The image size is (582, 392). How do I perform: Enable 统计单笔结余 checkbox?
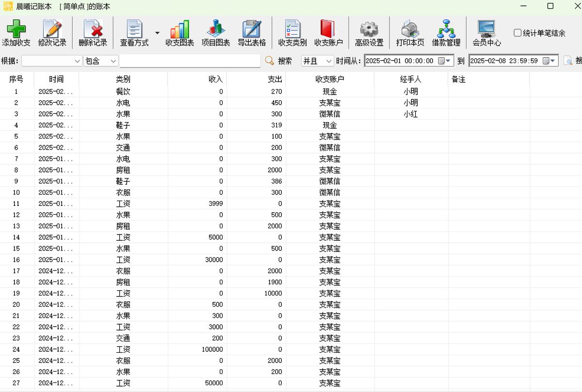(517, 33)
